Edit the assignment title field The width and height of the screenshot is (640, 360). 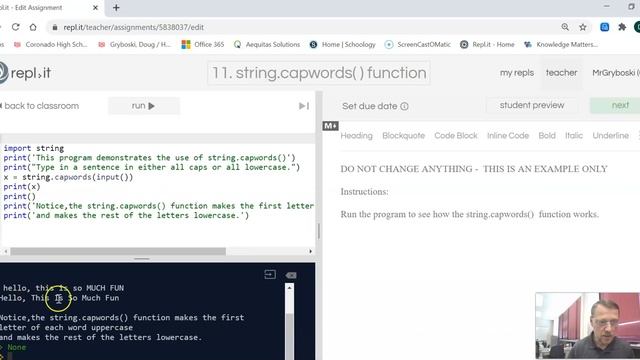tap(319, 73)
